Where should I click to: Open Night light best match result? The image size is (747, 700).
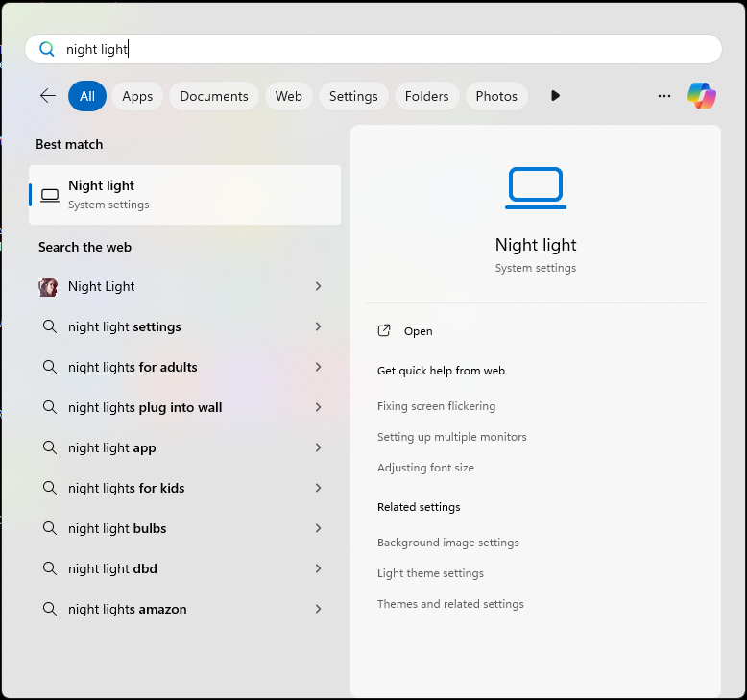tap(184, 194)
